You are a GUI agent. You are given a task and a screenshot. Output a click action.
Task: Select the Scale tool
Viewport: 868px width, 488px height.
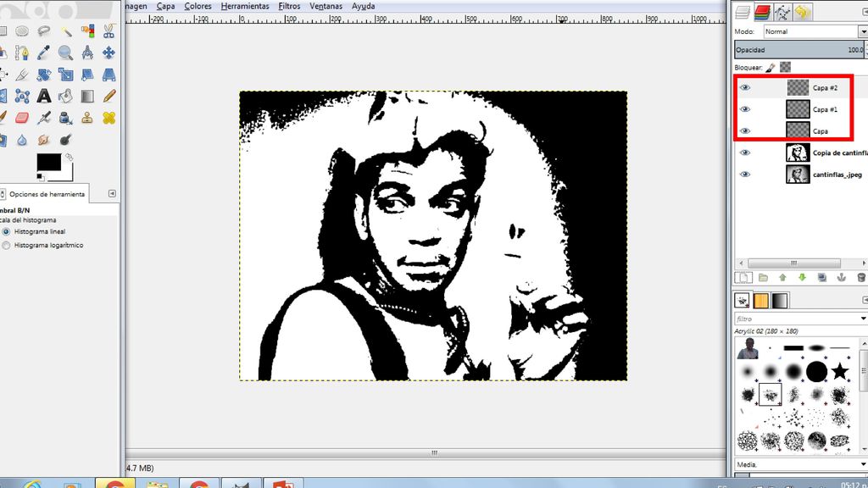point(66,75)
